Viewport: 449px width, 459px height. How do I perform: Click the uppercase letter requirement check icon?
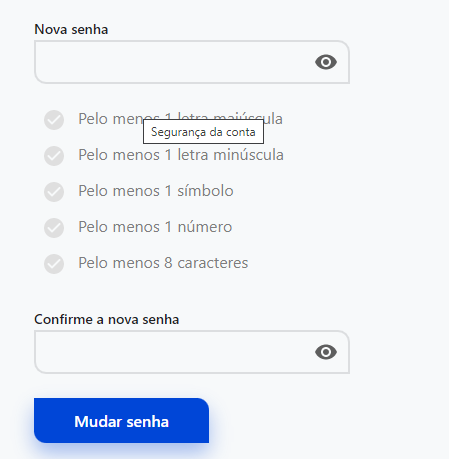[x=54, y=120]
